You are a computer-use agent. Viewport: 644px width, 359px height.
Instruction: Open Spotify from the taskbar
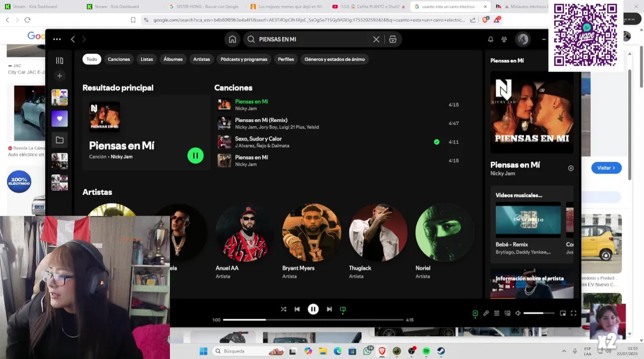point(426,351)
